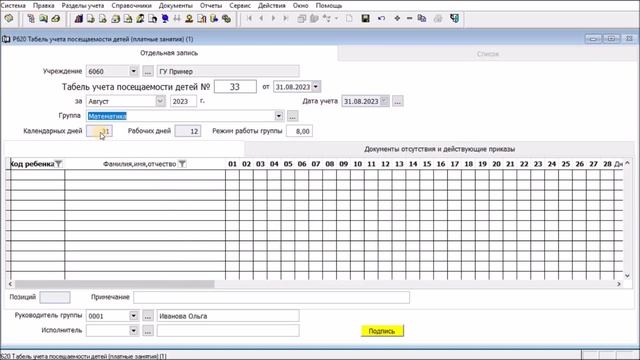Open the Помощь menu
Image resolution: width=640 pixels, height=360 pixels.
tap(329, 5)
